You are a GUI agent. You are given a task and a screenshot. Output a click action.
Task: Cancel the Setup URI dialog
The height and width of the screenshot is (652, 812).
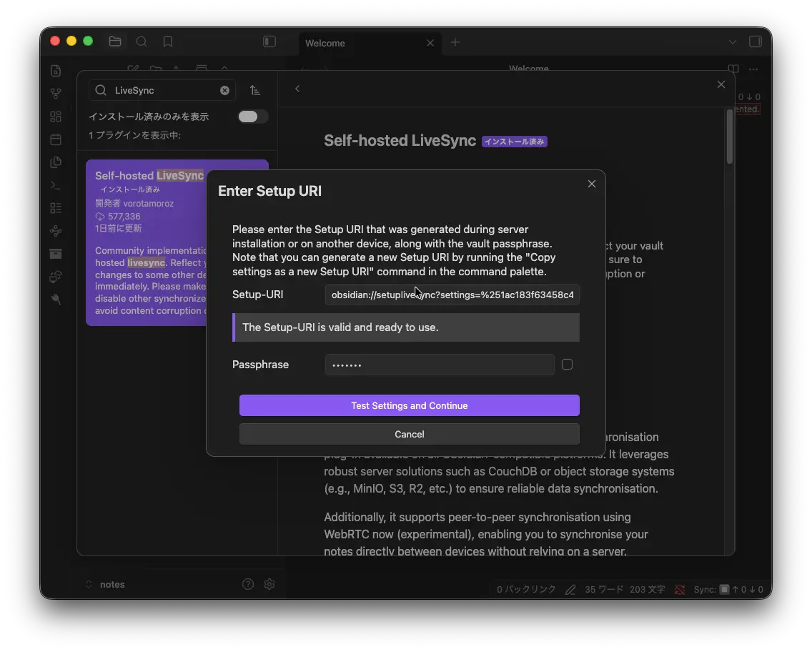409,434
